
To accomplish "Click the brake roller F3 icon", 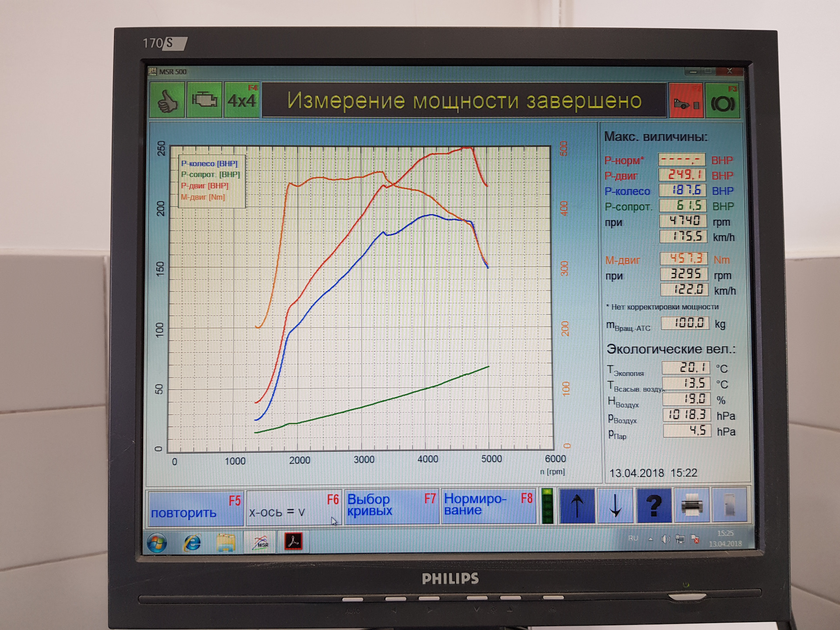I will point(723,102).
